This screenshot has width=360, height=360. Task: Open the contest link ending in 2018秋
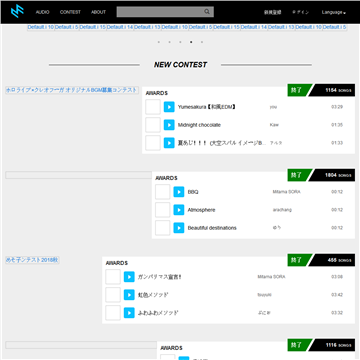click(x=32, y=260)
